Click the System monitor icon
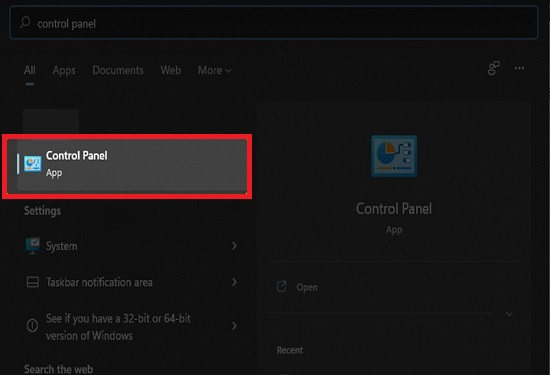 (x=33, y=246)
